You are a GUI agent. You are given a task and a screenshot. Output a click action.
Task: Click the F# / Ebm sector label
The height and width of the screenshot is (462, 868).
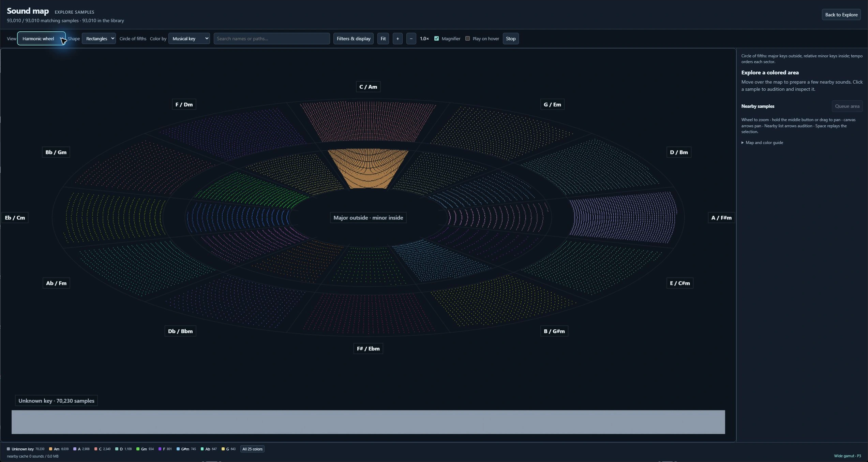[368, 348]
